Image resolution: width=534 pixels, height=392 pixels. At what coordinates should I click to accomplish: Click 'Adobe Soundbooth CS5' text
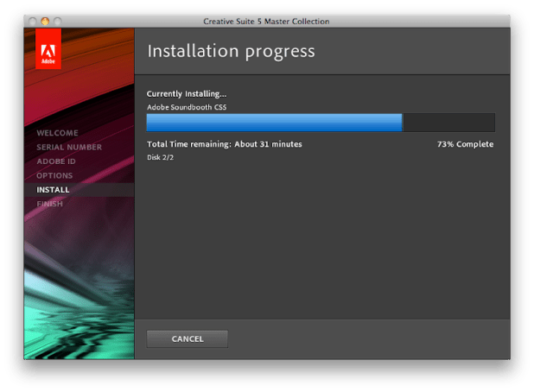[x=187, y=107]
